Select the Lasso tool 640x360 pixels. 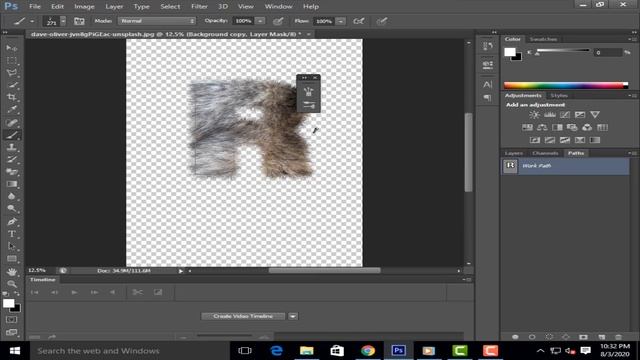[11, 73]
